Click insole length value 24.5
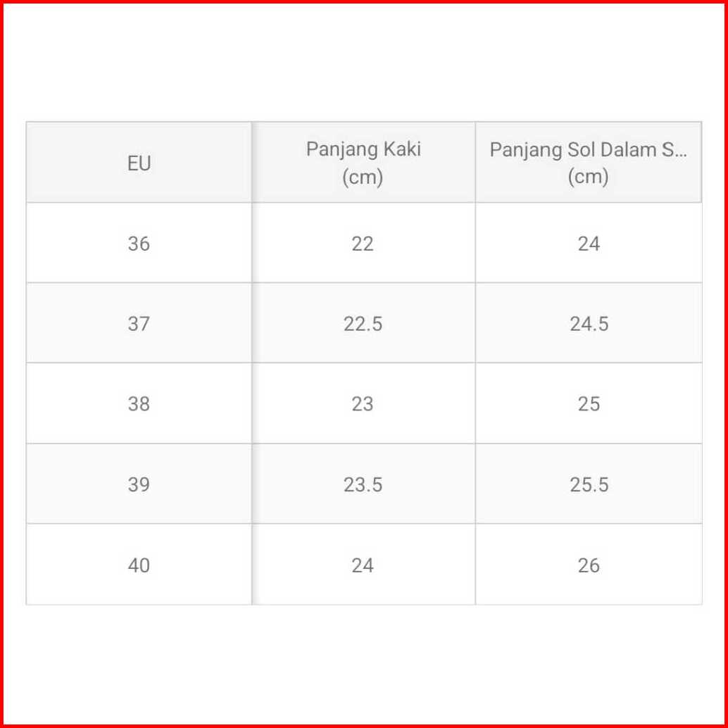Image resolution: width=728 pixels, height=728 pixels. 589,324
